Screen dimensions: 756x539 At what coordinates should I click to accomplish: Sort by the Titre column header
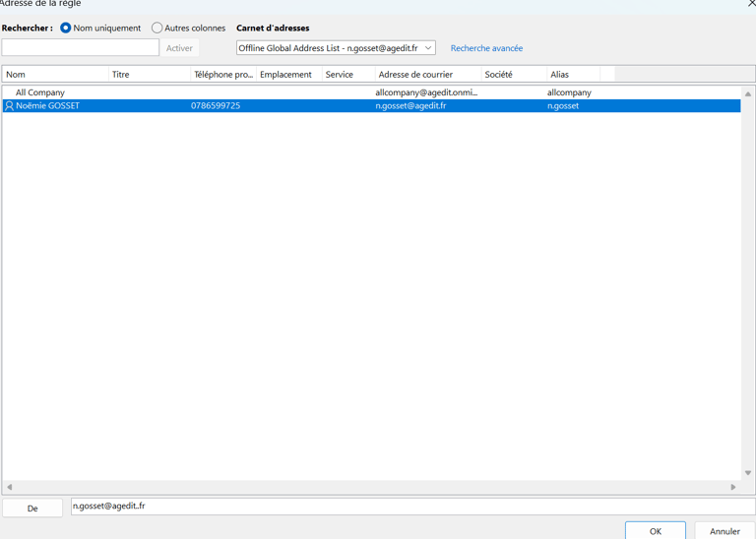coord(150,74)
